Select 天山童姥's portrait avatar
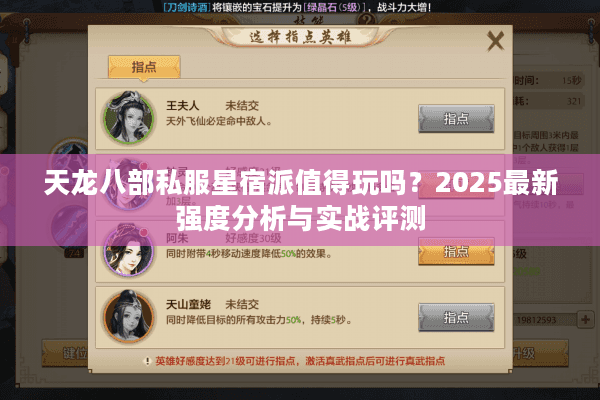This screenshot has height=400, width=600. pyautogui.click(x=129, y=316)
